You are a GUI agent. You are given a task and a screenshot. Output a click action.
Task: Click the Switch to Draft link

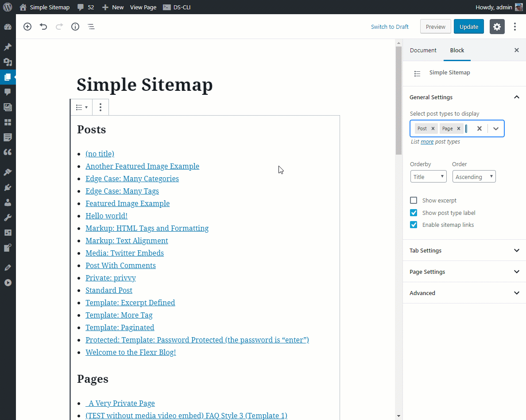click(x=390, y=27)
